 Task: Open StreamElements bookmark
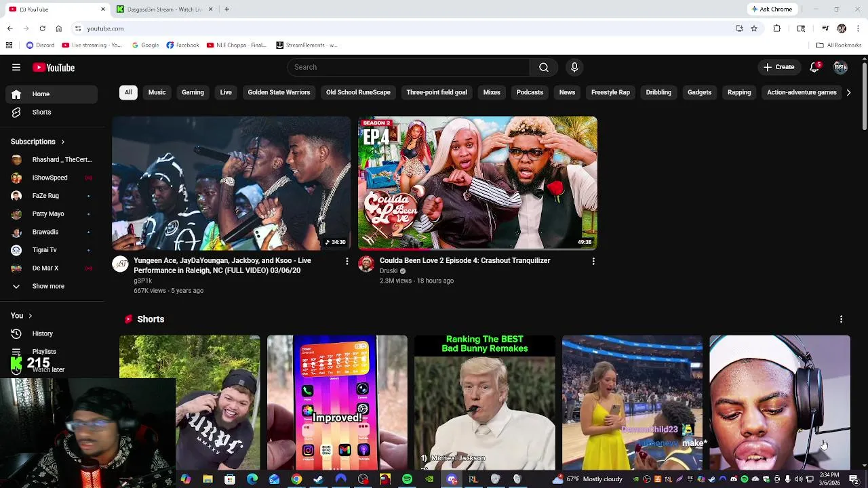tap(307, 45)
